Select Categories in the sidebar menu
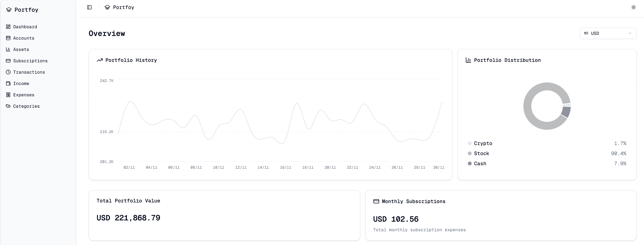This screenshot has width=644, height=245. (x=26, y=106)
